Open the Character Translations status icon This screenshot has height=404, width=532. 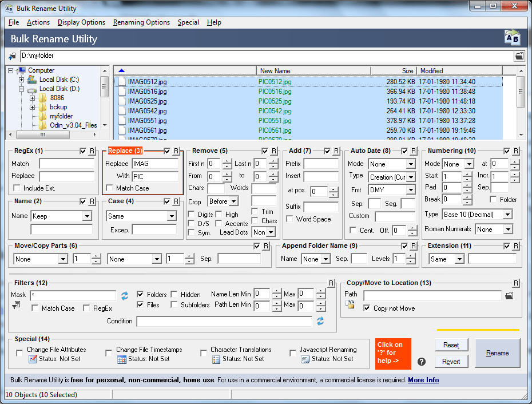click(216, 359)
